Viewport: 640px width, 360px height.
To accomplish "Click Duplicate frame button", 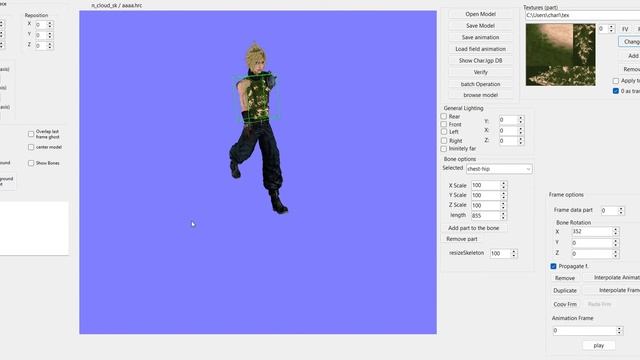I will tap(565, 291).
